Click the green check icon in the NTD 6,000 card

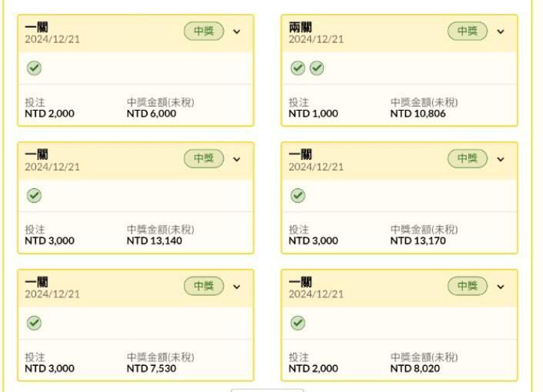pyautogui.click(x=34, y=68)
